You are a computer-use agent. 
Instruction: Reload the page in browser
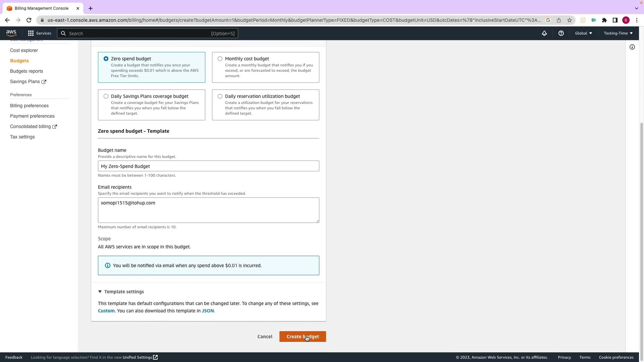point(29,20)
